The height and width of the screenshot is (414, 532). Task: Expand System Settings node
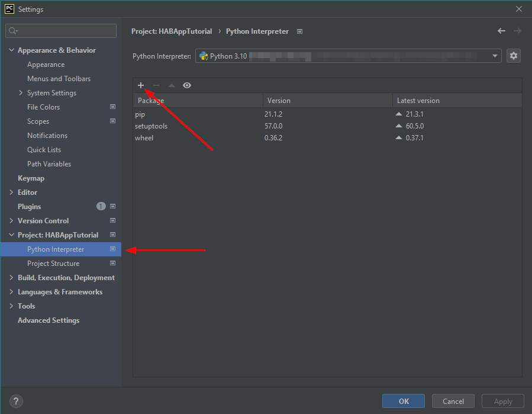(21, 93)
